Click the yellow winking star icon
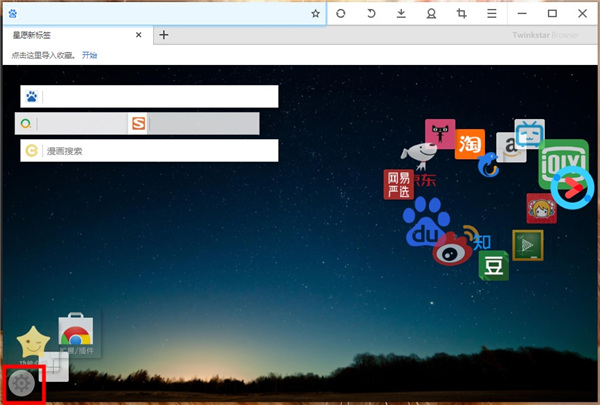The height and width of the screenshot is (405, 600). coord(33,342)
